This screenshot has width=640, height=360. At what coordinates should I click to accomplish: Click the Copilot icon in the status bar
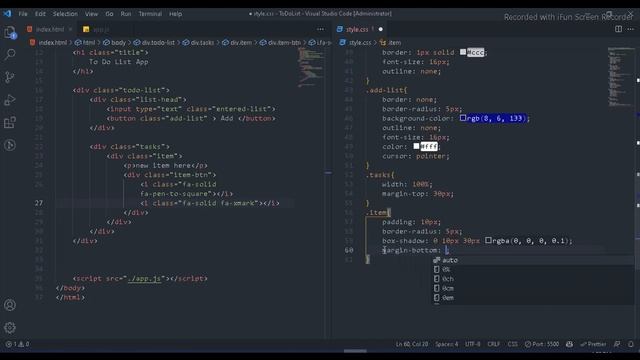569,344
